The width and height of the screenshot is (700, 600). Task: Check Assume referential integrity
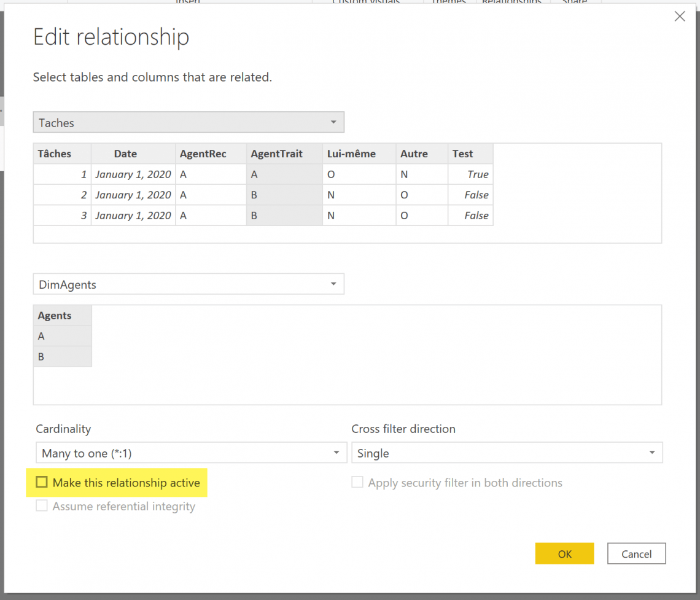click(42, 505)
